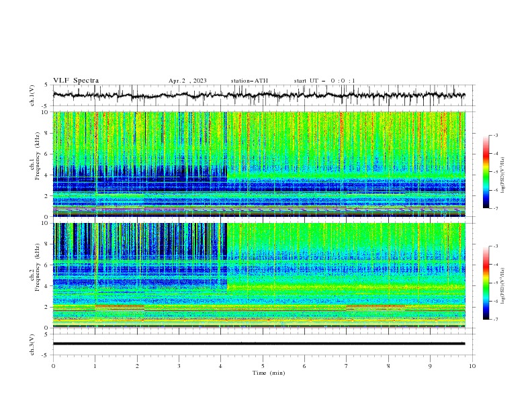Click the time axis tick label "8"
The width and height of the screenshot is (532, 411).
click(388, 366)
